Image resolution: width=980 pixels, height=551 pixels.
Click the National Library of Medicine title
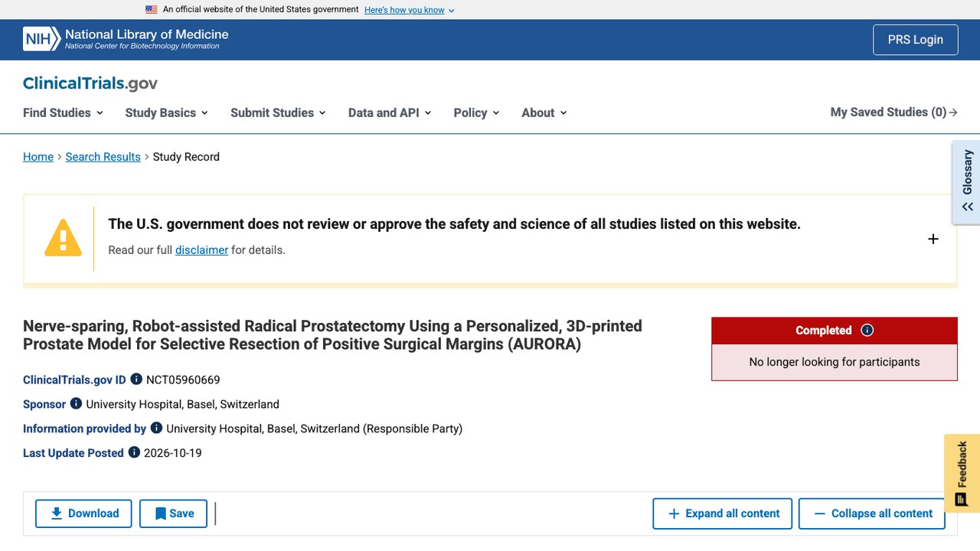coord(147,34)
